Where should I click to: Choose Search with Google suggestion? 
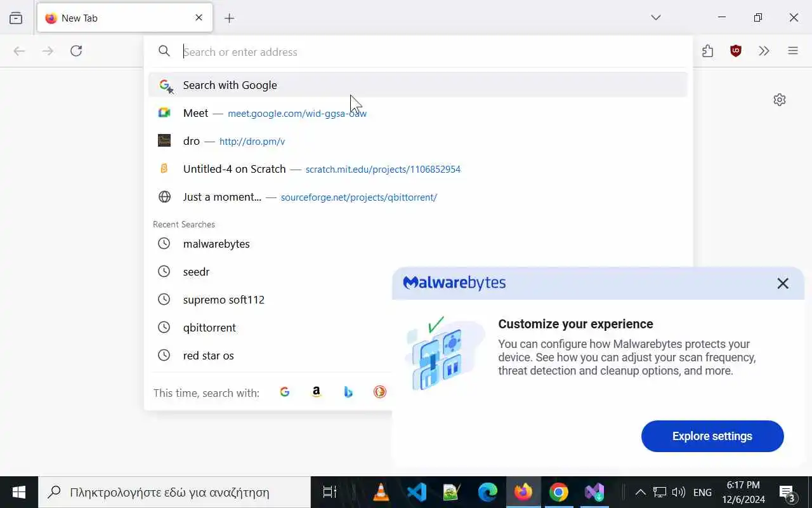coord(418,85)
